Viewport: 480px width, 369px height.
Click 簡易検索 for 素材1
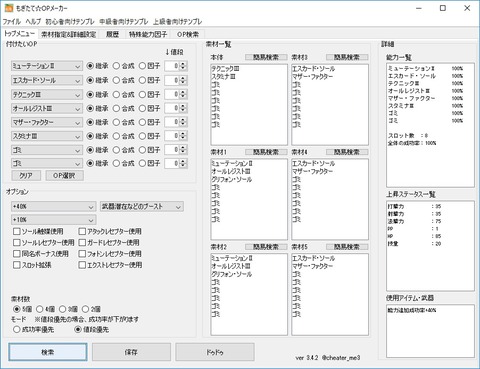coord(266,152)
